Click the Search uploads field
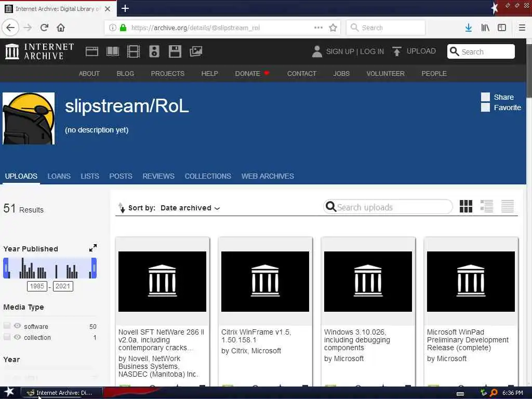 388,207
